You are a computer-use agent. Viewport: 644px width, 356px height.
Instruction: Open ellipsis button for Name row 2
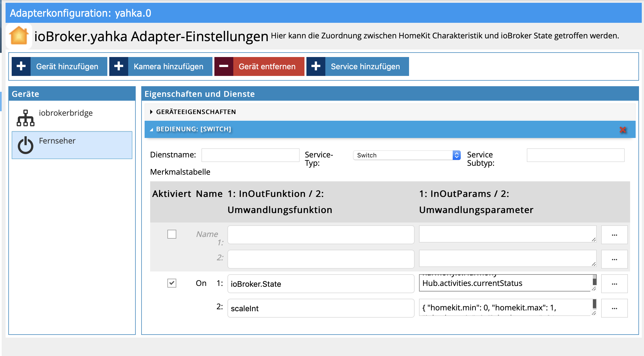coord(615,259)
